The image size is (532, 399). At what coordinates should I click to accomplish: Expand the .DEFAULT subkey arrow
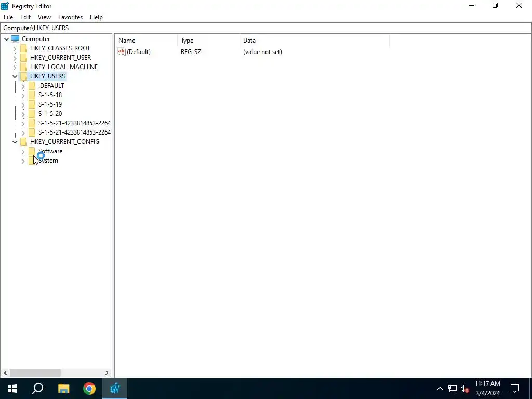tap(23, 86)
